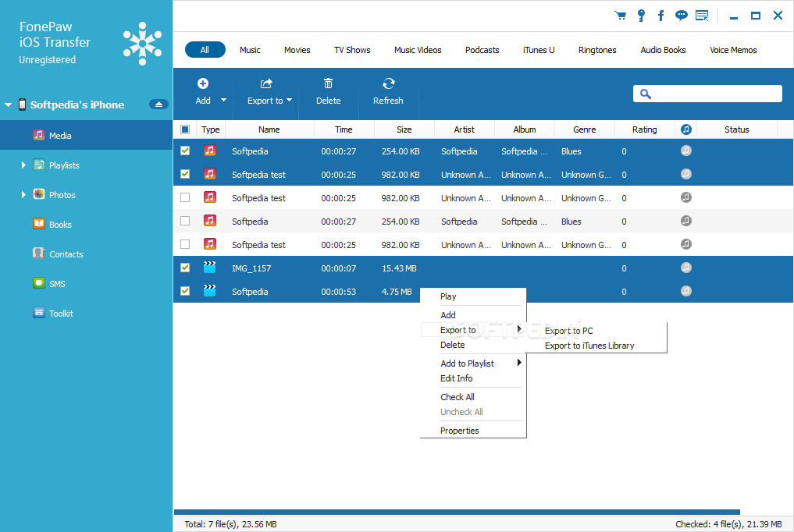Click the key register icon
This screenshot has height=532, width=794.
641,16
